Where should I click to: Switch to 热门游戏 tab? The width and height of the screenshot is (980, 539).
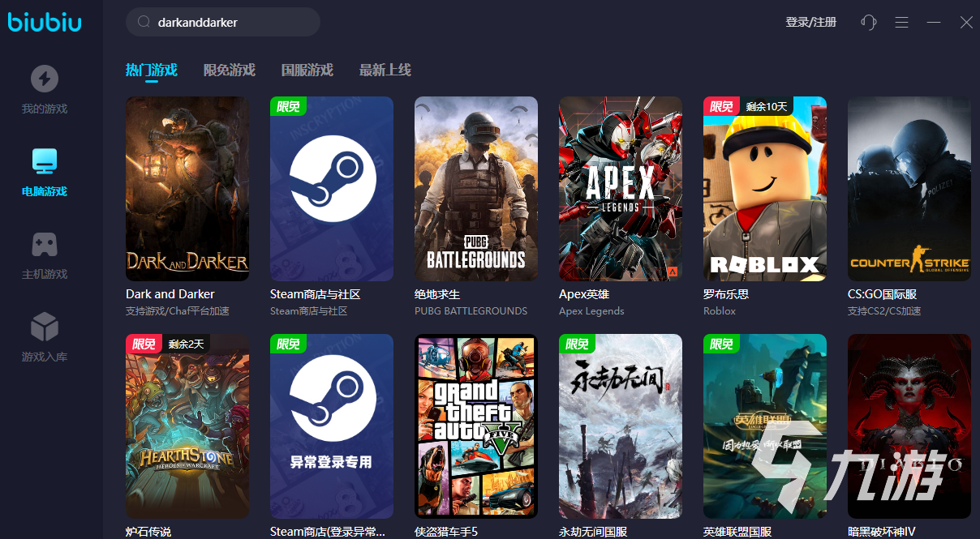pos(151,70)
